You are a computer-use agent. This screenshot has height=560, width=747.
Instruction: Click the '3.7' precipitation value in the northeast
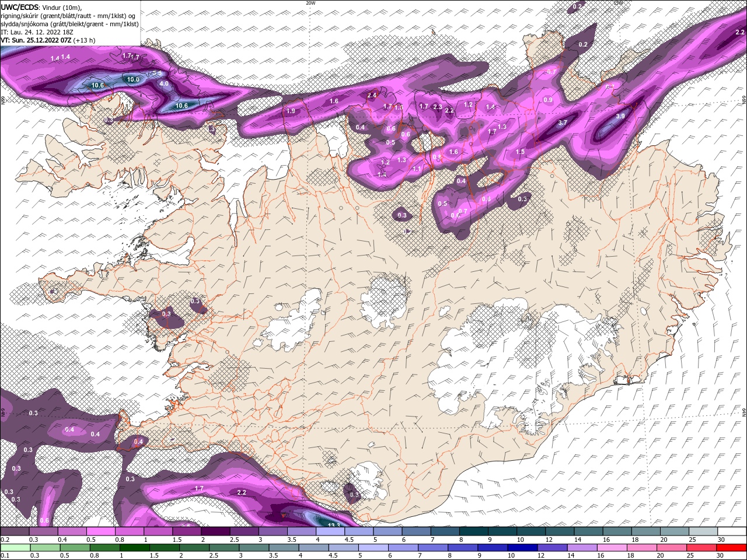563,123
